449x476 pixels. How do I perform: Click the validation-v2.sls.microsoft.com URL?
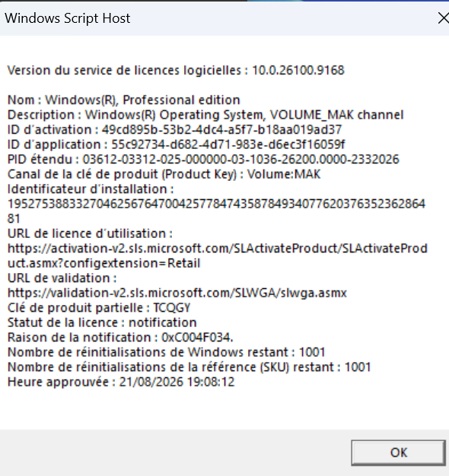[177, 294]
